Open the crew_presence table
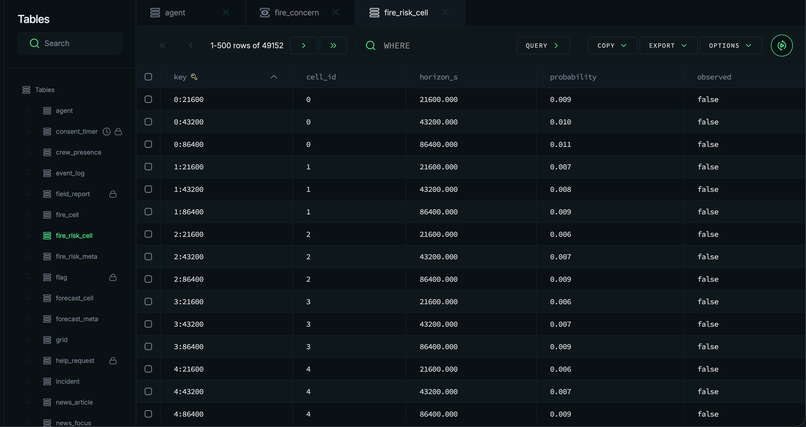The height and width of the screenshot is (427, 806). (78, 153)
